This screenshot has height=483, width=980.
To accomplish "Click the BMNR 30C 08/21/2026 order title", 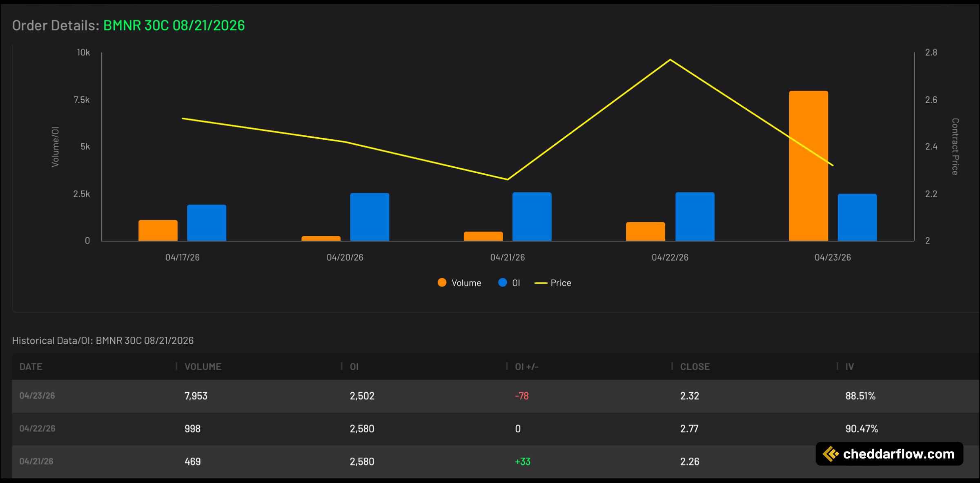I will [174, 25].
